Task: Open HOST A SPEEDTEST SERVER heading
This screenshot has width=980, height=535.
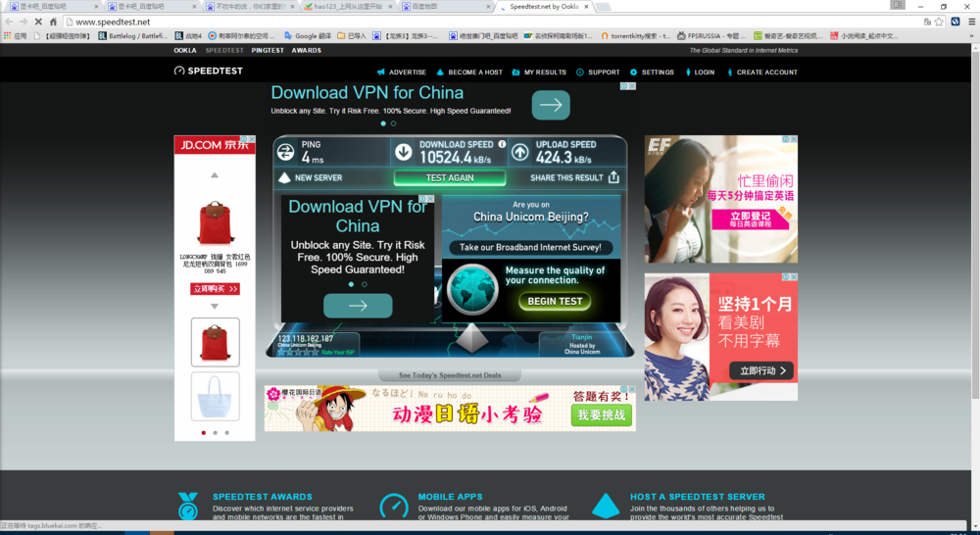Action: [698, 497]
